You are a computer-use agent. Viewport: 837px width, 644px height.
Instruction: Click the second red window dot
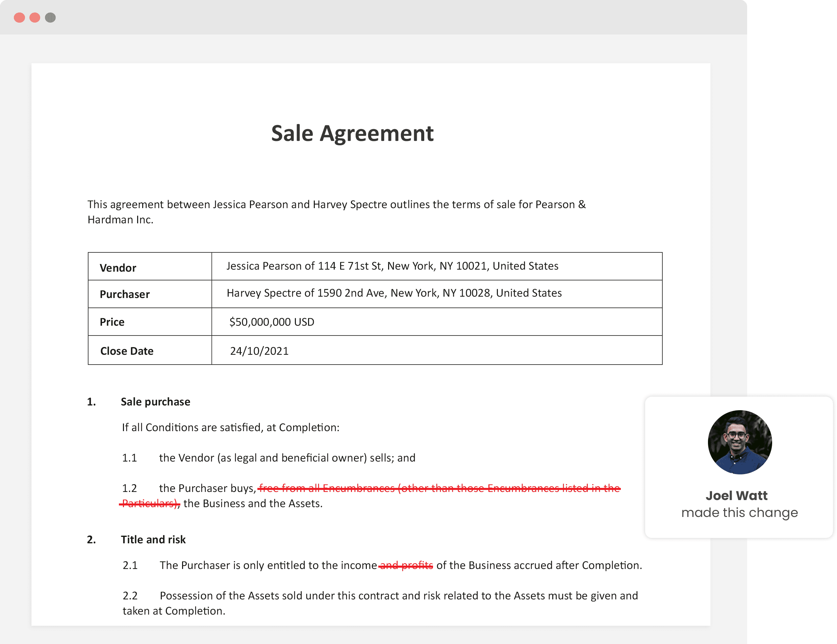35,18
